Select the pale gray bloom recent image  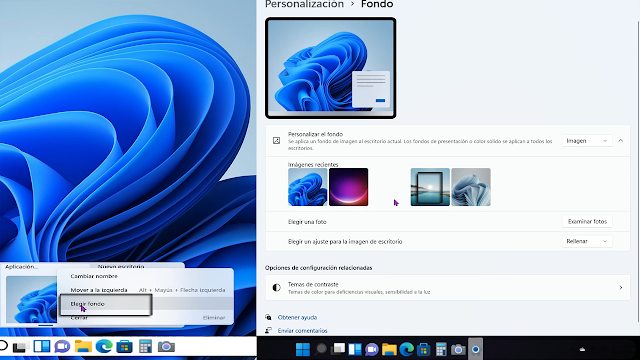click(x=471, y=187)
